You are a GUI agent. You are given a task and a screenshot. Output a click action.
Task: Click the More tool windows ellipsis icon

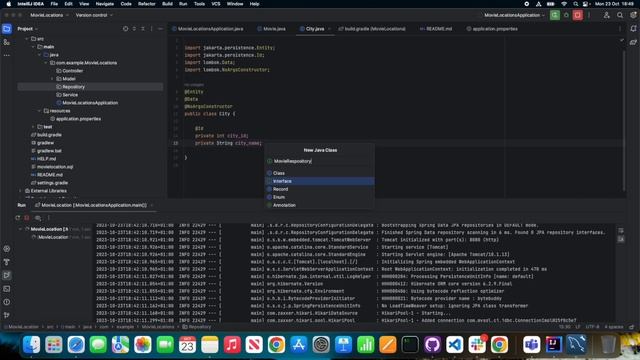pyautogui.click(x=7, y=55)
